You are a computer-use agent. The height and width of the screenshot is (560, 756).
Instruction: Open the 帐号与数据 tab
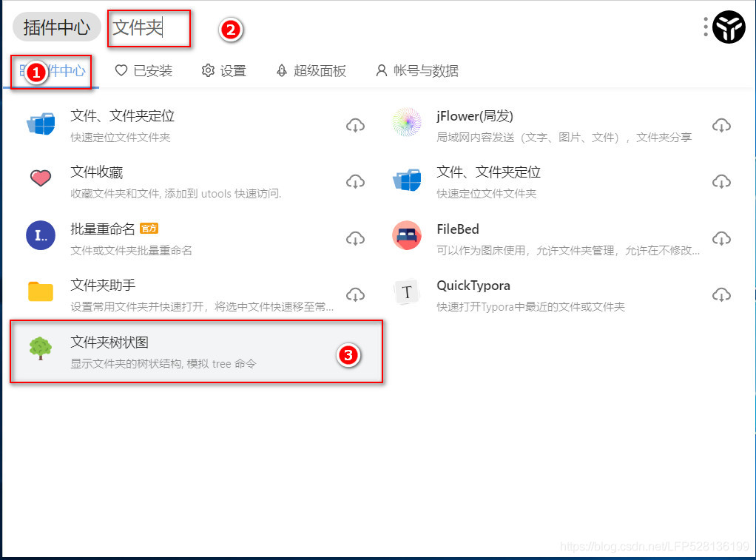point(416,71)
